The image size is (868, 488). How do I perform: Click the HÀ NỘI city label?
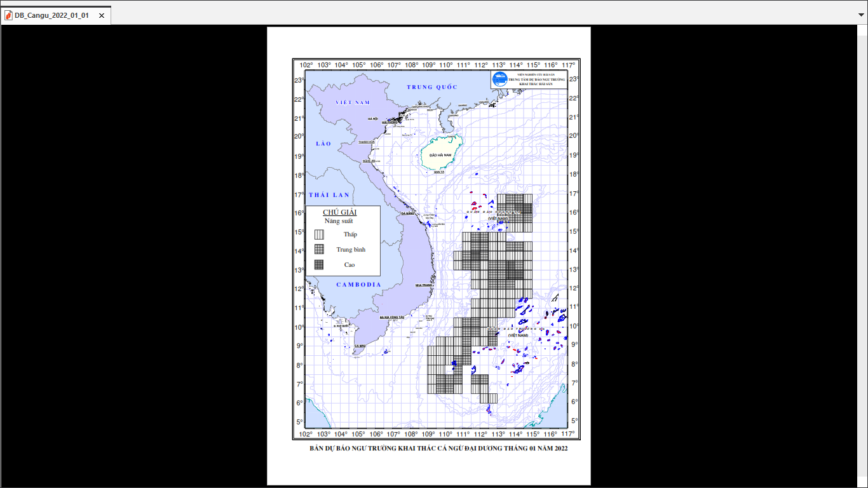[373, 119]
